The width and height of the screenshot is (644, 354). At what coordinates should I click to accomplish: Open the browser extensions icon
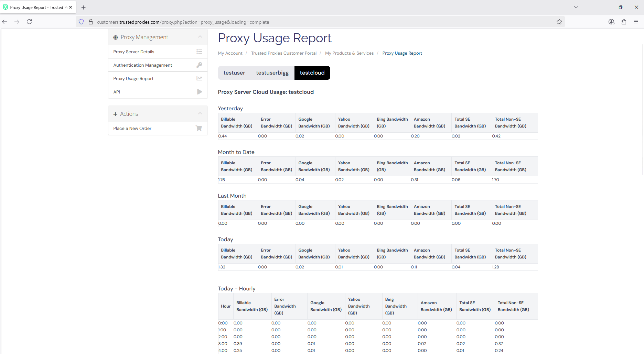point(624,22)
